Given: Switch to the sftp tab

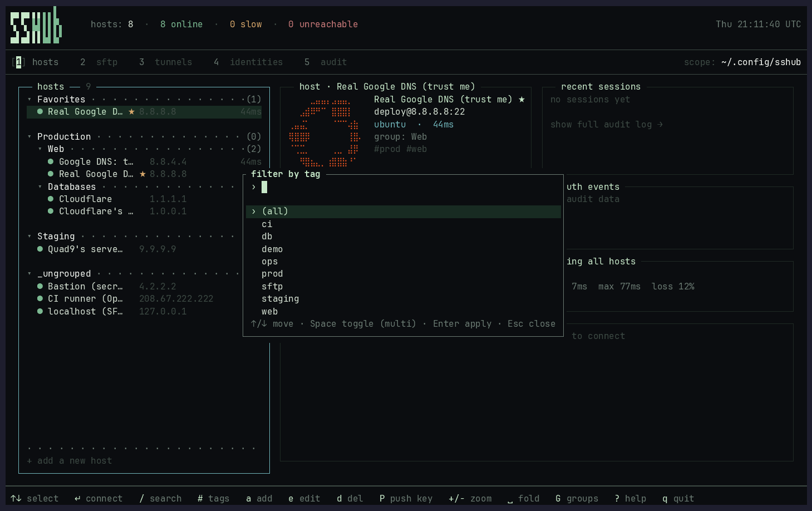Looking at the screenshot, I should (x=99, y=62).
